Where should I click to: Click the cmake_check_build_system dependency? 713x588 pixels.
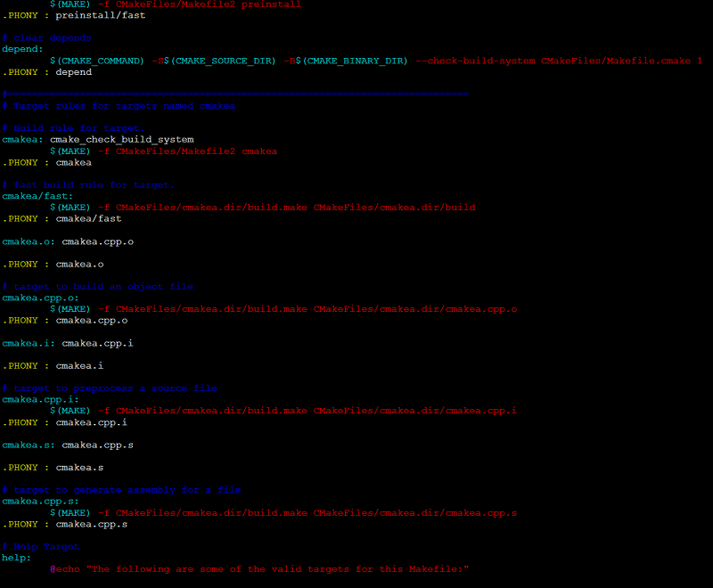click(x=121, y=140)
